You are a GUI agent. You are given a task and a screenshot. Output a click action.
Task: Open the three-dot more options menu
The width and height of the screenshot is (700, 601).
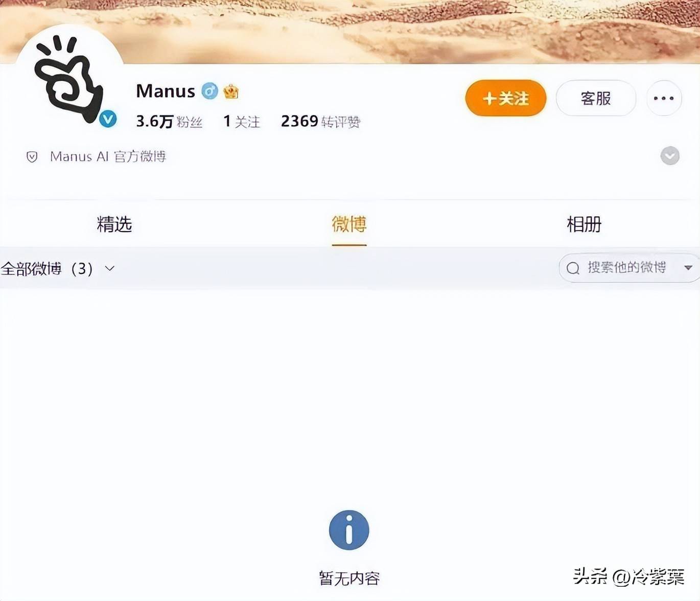tap(664, 98)
